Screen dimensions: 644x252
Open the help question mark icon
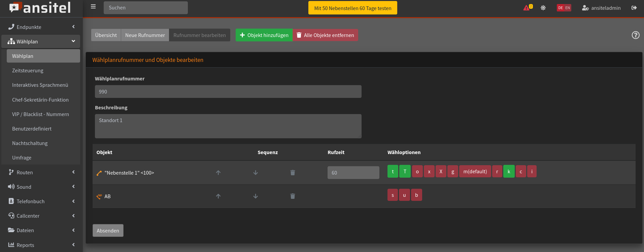pyautogui.click(x=635, y=35)
